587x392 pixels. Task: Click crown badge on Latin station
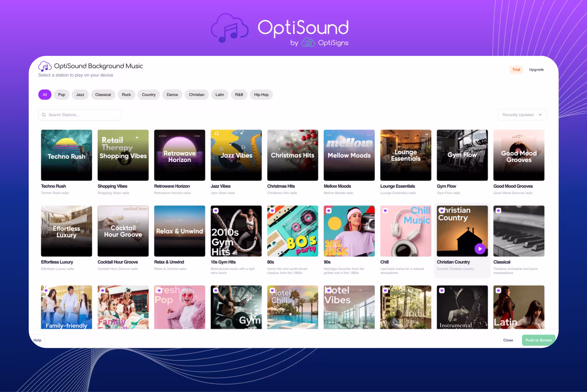(498, 291)
